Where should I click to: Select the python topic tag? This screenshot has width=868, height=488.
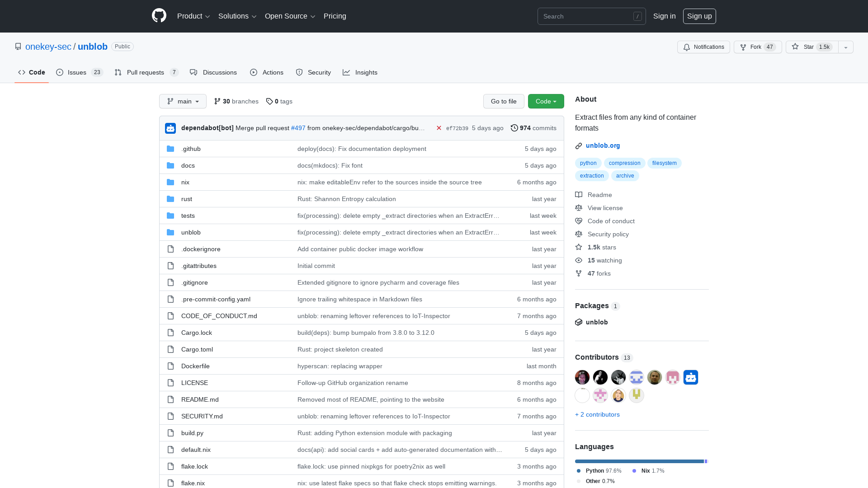coord(588,163)
